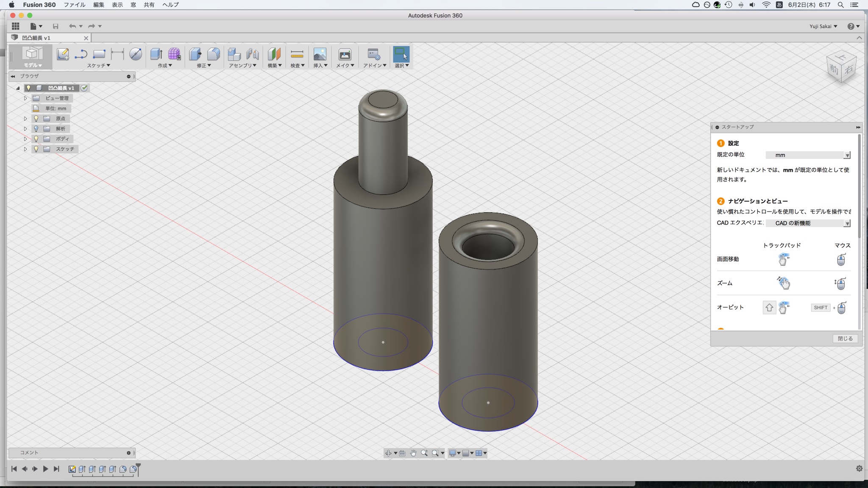Open the CAD の新機能 dropdown
Image resolution: width=868 pixels, height=488 pixels.
coord(808,223)
